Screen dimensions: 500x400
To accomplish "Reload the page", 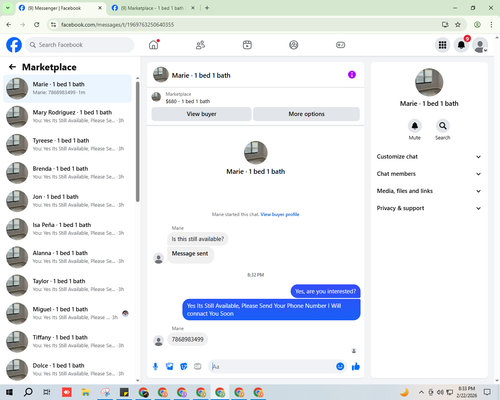I will click(x=37, y=25).
